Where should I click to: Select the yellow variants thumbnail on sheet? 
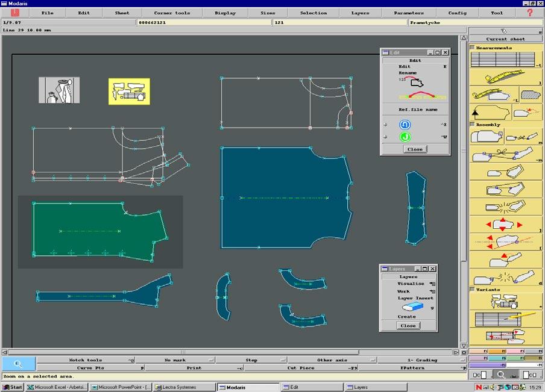coord(129,92)
